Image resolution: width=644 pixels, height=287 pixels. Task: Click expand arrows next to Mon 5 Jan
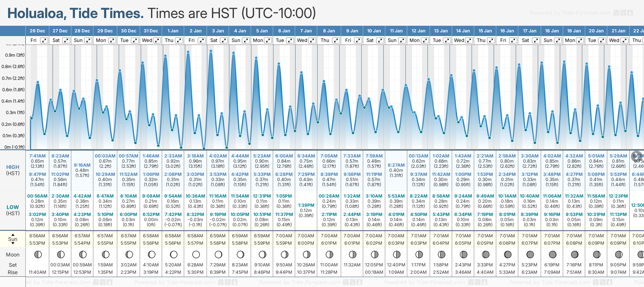coord(268,40)
